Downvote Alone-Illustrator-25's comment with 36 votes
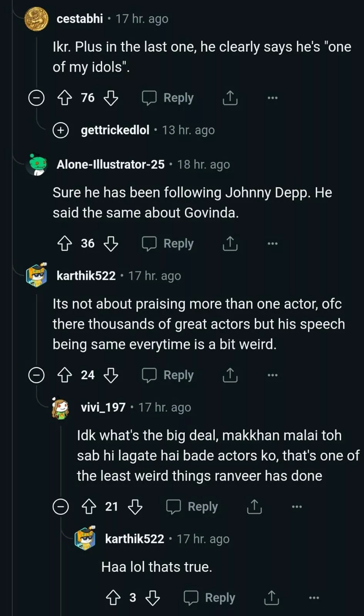Screen dimensions: 364x616 pos(111,243)
